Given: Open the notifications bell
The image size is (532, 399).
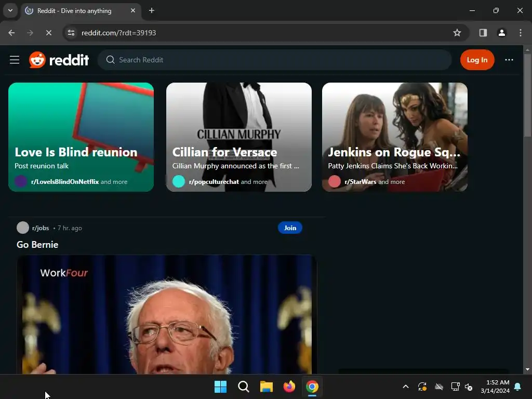Looking at the screenshot, I should (518, 387).
